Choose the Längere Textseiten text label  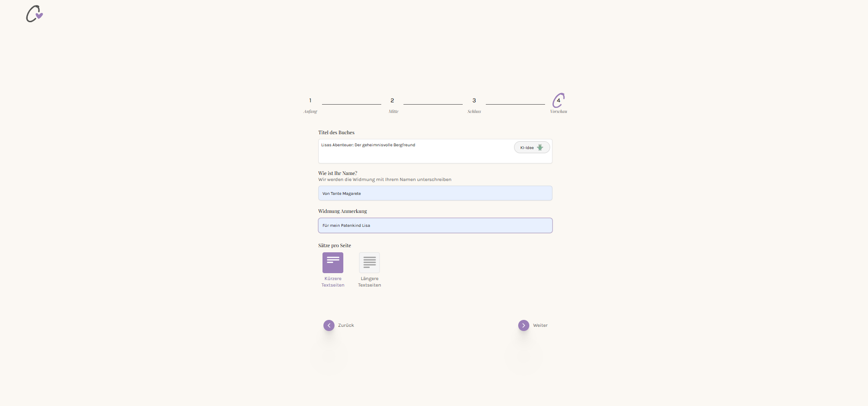click(369, 282)
